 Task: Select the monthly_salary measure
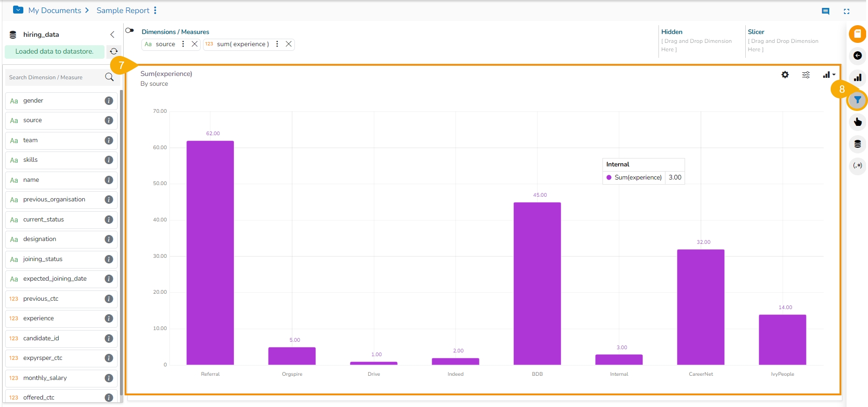pyautogui.click(x=45, y=378)
